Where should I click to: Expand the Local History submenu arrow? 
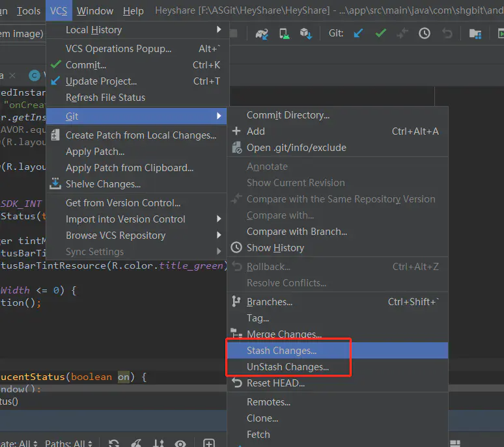pyautogui.click(x=219, y=29)
